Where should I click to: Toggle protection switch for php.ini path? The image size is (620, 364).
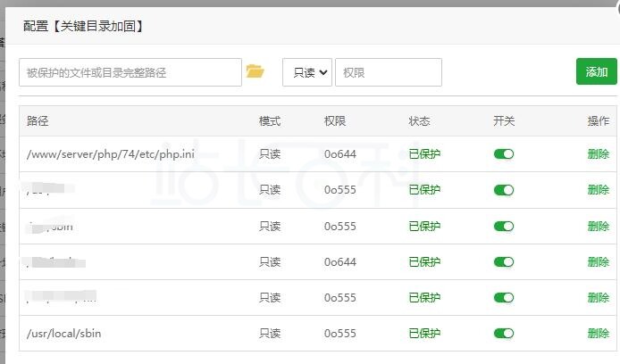[504, 154]
